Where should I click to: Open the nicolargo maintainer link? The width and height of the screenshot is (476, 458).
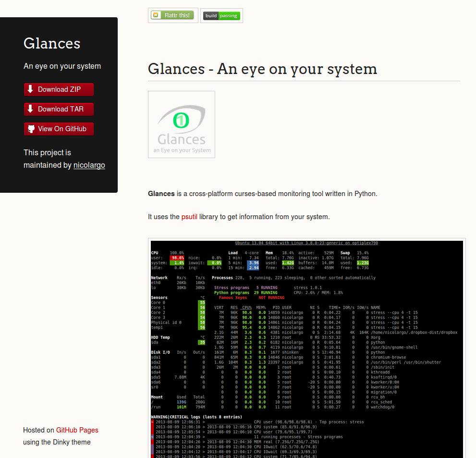coord(89,165)
